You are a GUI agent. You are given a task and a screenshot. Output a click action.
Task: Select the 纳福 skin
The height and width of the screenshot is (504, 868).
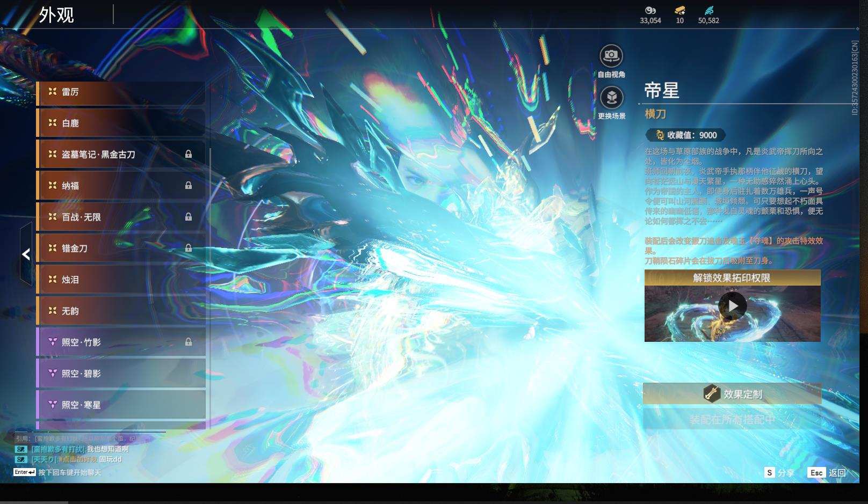pyautogui.click(x=121, y=186)
